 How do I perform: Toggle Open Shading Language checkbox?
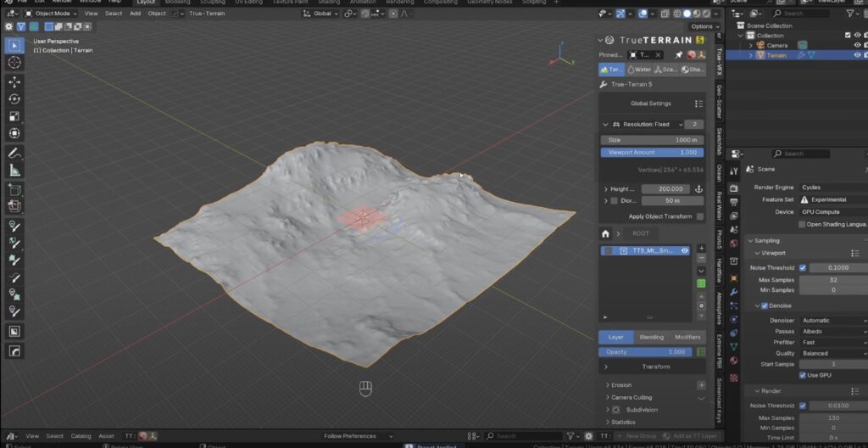(x=802, y=225)
